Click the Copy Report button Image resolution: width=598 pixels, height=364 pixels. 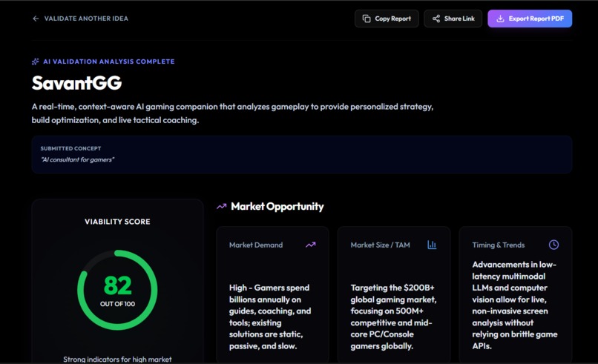387,19
